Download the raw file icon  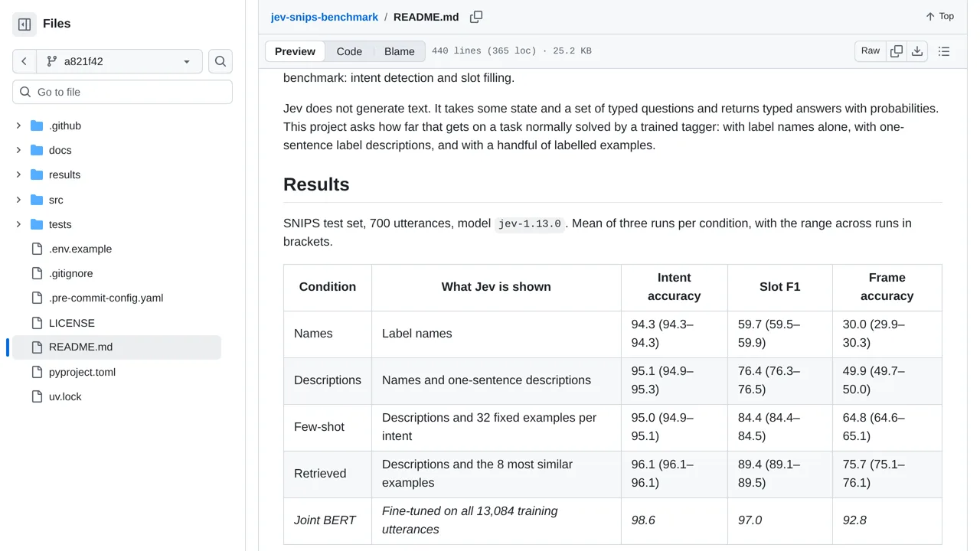917,51
